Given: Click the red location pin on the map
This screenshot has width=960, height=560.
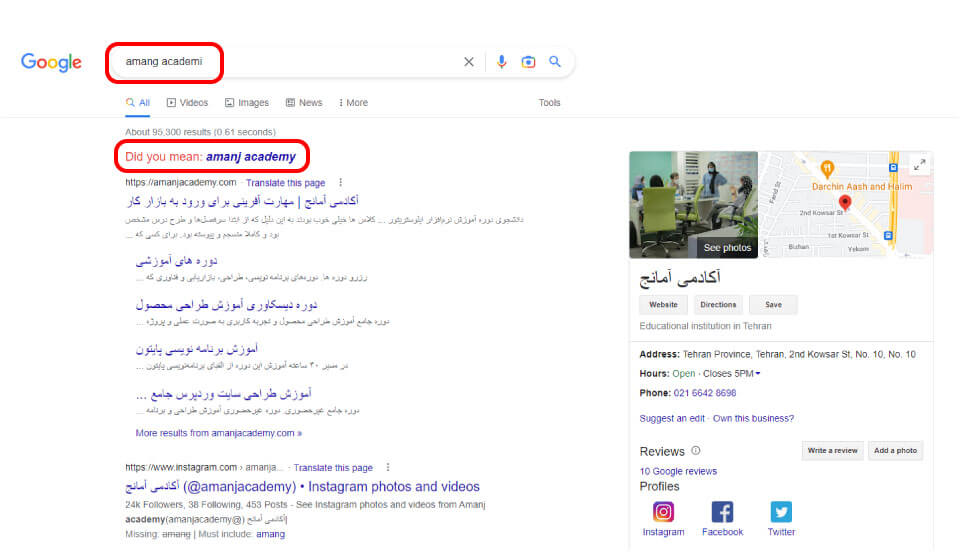Looking at the screenshot, I should (x=845, y=203).
